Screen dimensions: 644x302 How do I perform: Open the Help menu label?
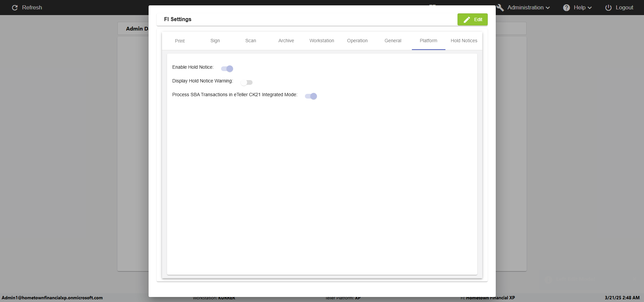579,7
